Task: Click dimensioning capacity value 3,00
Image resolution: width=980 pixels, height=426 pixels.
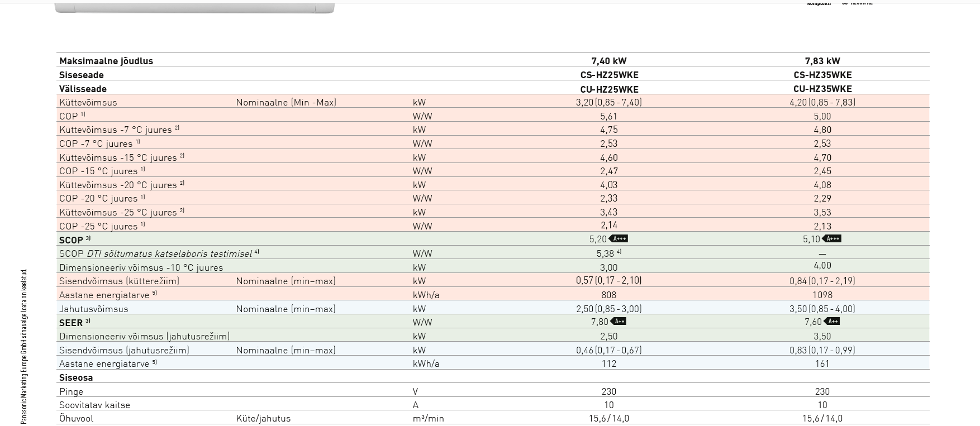Action: pos(609,267)
